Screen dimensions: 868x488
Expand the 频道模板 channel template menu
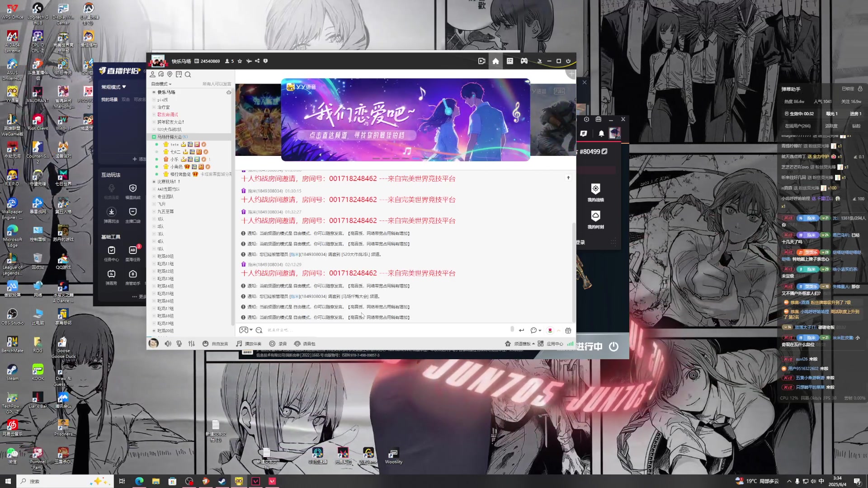point(520,344)
